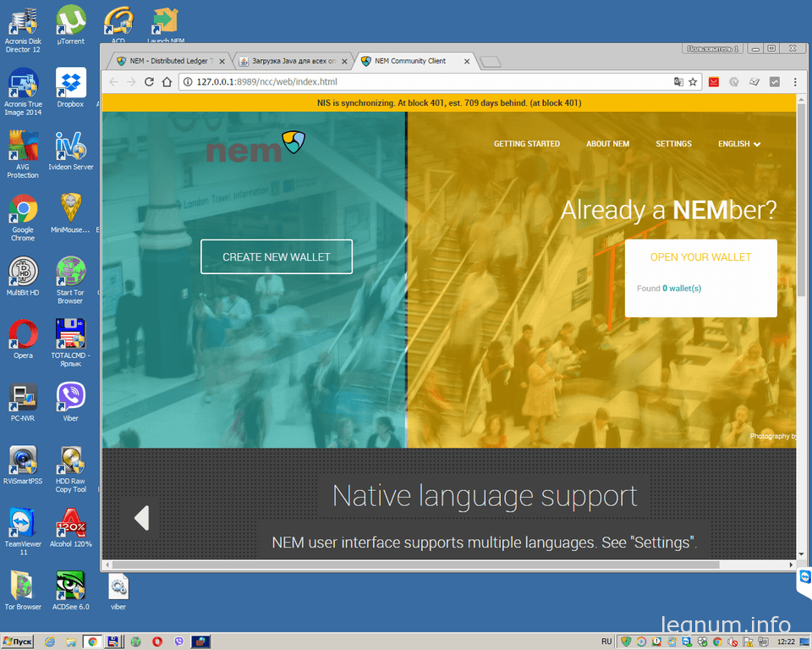812x650 pixels.
Task: Open Chrome three-dot menu
Action: pos(795,82)
